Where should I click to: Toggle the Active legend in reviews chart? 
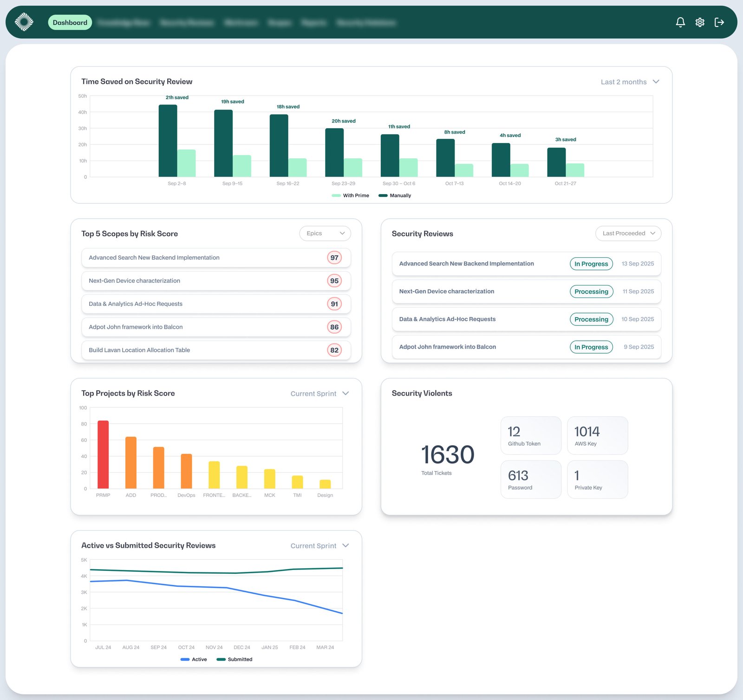tap(194, 659)
